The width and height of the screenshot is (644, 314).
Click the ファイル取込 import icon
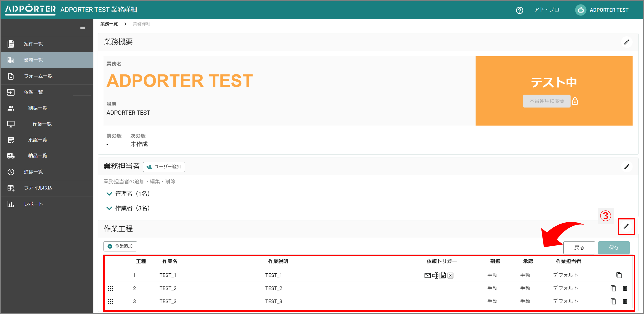[x=11, y=188]
